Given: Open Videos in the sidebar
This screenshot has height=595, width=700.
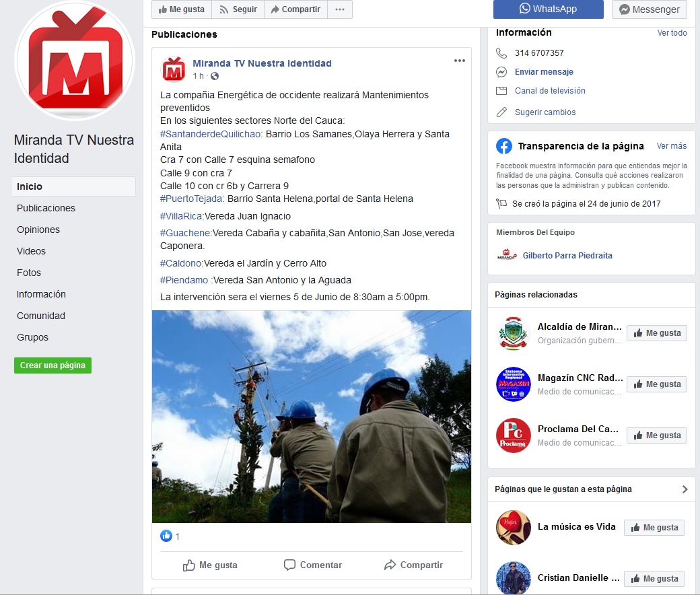Looking at the screenshot, I should coord(31,251).
